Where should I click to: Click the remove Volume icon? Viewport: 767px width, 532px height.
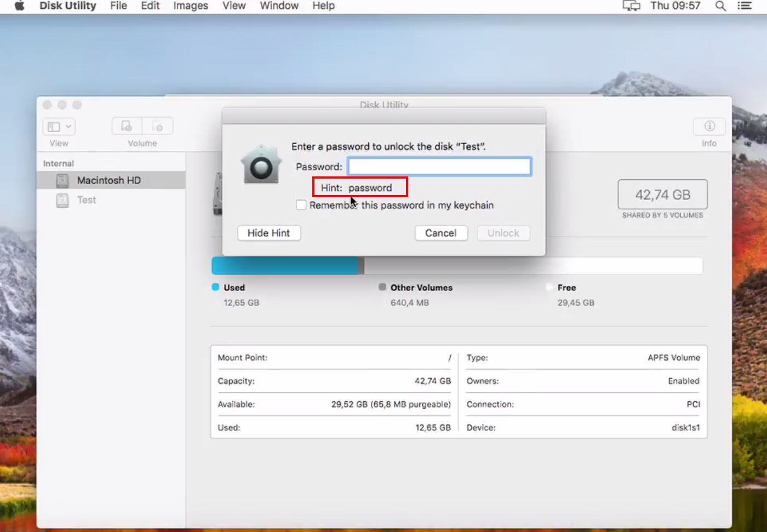point(158,126)
